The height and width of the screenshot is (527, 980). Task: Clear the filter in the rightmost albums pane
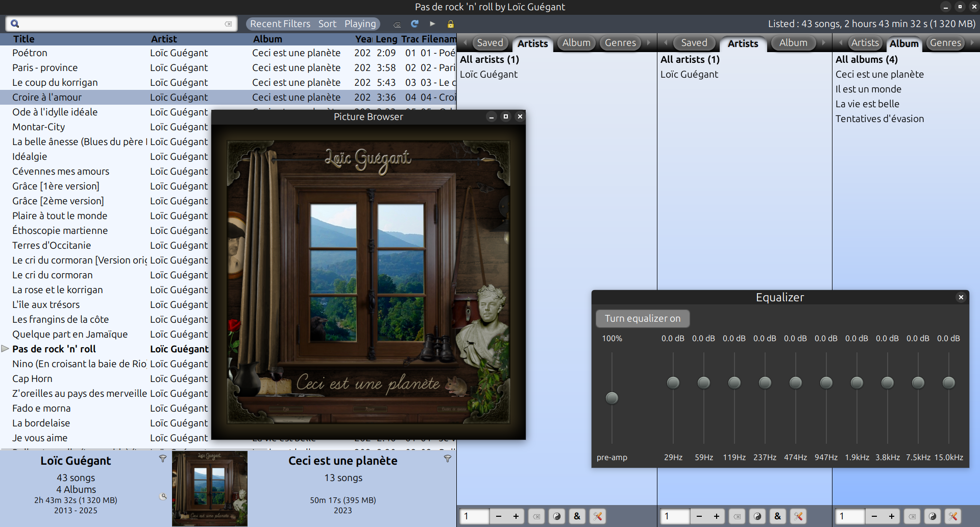click(x=912, y=516)
